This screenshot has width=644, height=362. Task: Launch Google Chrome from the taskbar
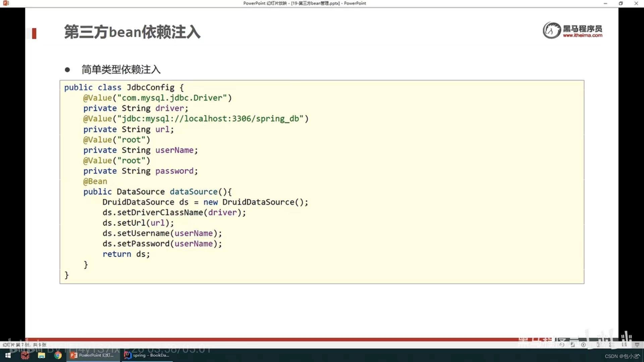pyautogui.click(x=58, y=355)
